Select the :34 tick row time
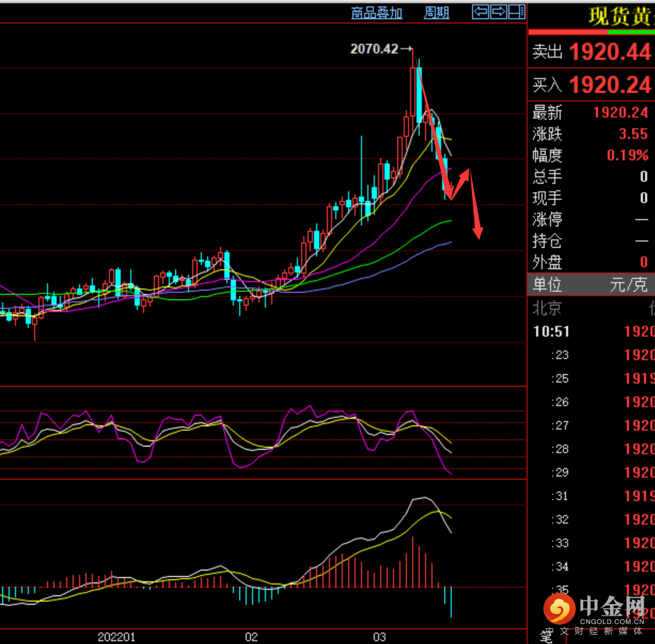Image resolution: width=655 pixels, height=644 pixels. coord(560,566)
